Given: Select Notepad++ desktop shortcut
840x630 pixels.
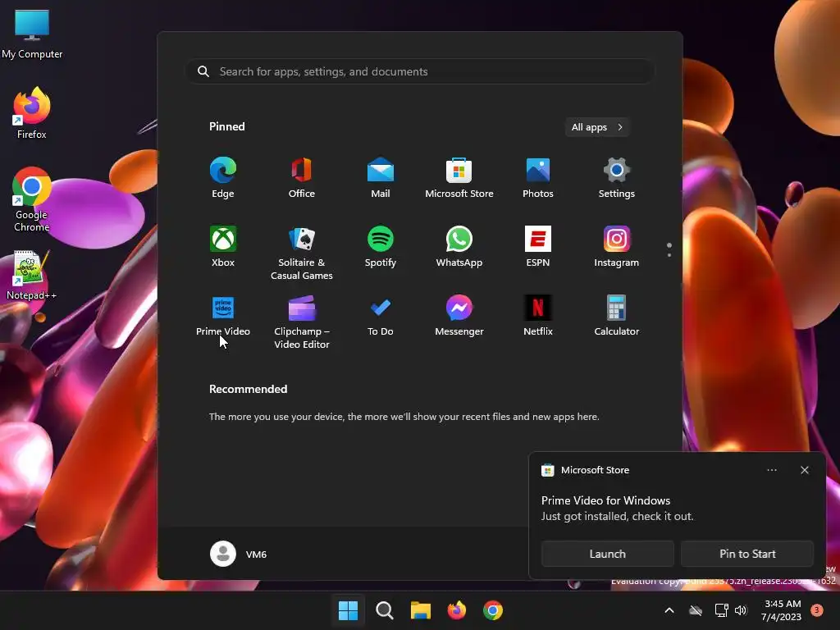Looking at the screenshot, I should pos(32,276).
